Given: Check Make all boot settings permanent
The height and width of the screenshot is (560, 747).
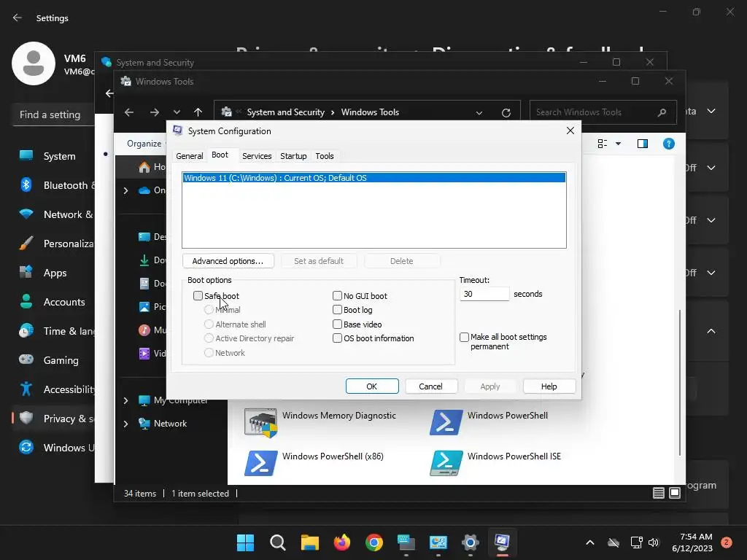Looking at the screenshot, I should (x=464, y=337).
